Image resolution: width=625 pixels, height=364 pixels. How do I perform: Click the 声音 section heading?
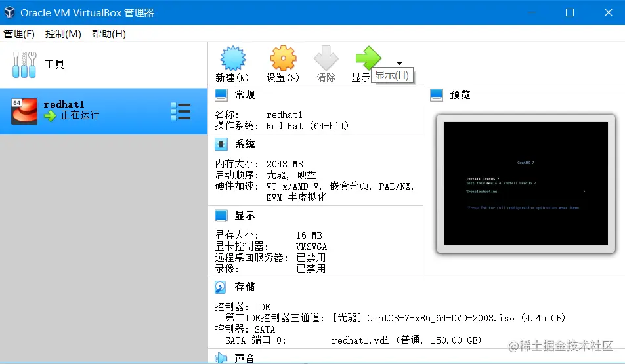[x=245, y=358]
